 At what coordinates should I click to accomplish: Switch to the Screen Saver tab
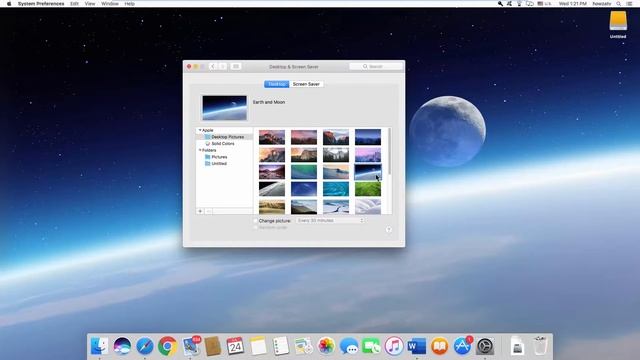[306, 84]
